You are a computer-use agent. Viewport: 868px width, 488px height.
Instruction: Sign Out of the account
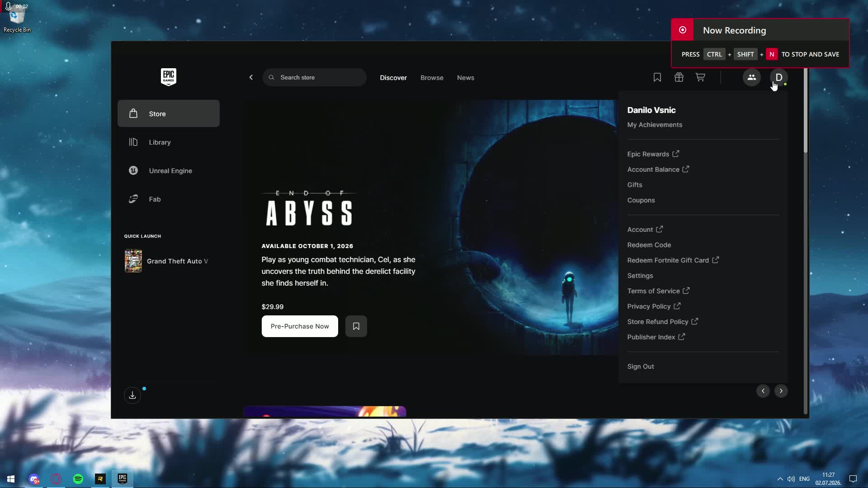click(x=641, y=366)
